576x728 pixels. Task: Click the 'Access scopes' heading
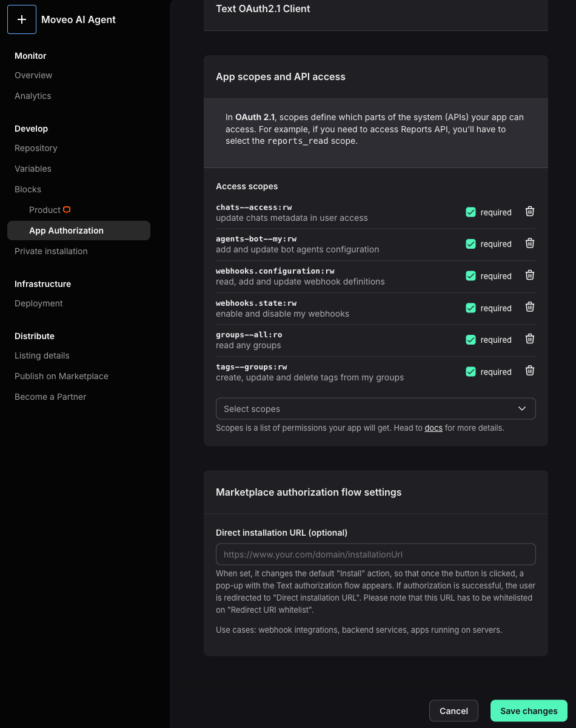tap(247, 186)
